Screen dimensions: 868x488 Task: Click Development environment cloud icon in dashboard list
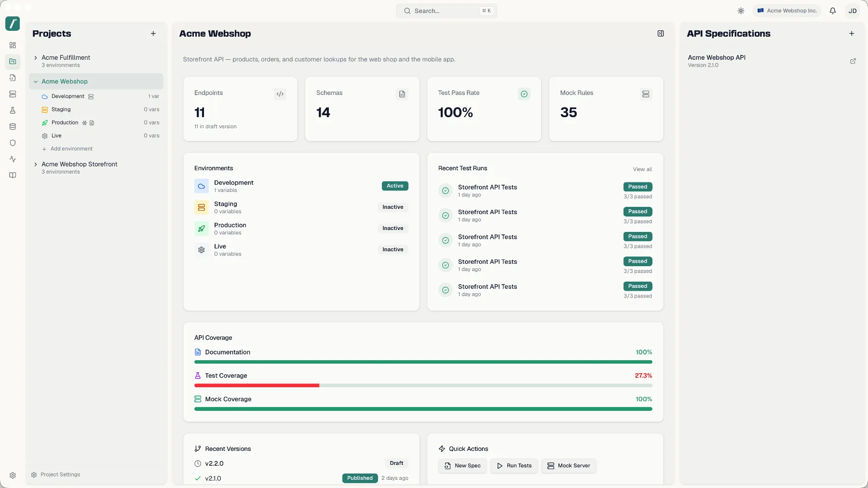coord(202,186)
